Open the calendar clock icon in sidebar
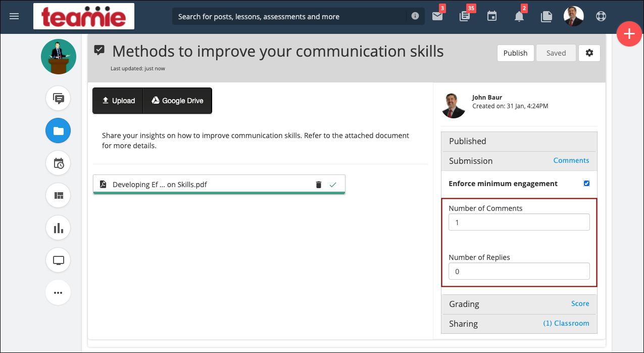Screen dimensions: 644x353 (x=58, y=163)
